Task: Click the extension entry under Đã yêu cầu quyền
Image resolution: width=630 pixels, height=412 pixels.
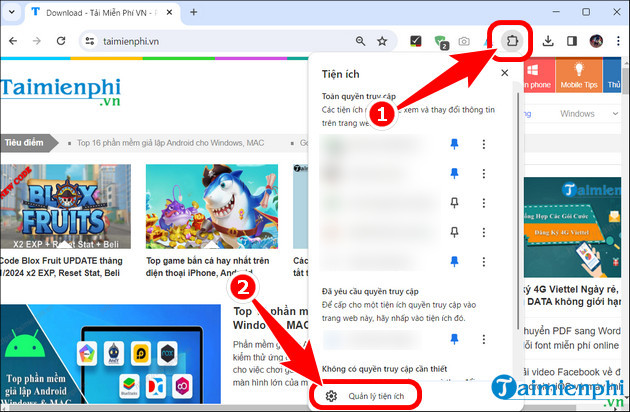Action: click(x=372, y=340)
